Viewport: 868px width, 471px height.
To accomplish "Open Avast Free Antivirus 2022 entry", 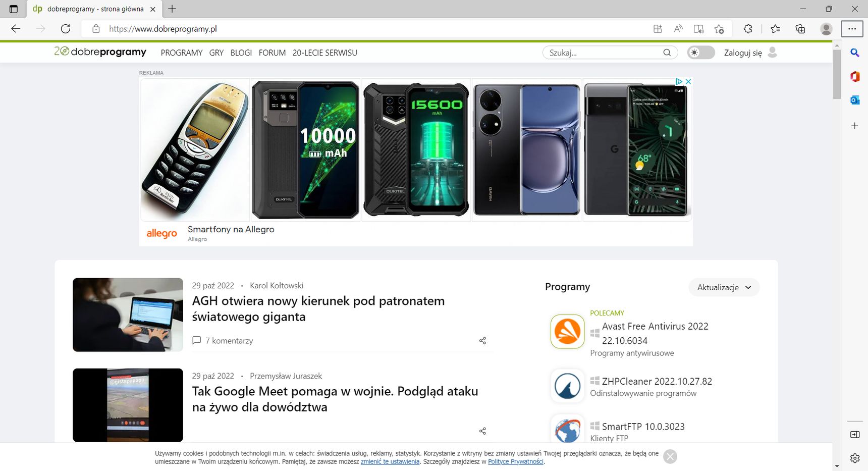I will (655, 333).
